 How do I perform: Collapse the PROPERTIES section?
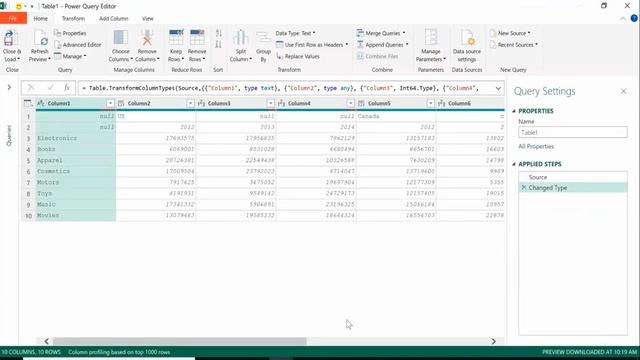514,111
